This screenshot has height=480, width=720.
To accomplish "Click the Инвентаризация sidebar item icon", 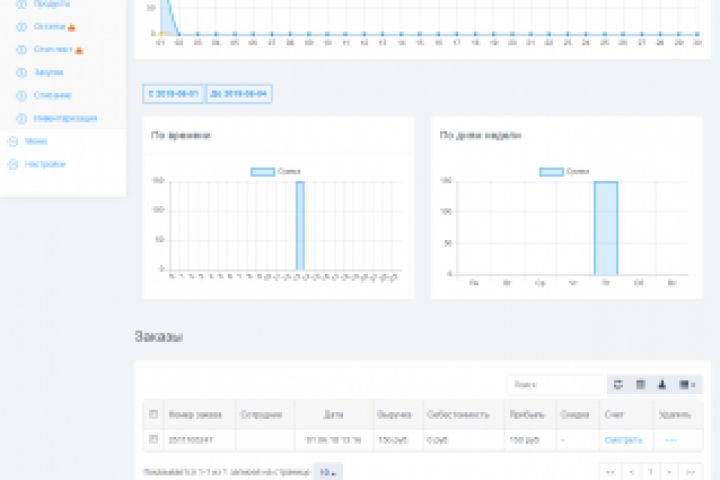I will coord(22,119).
